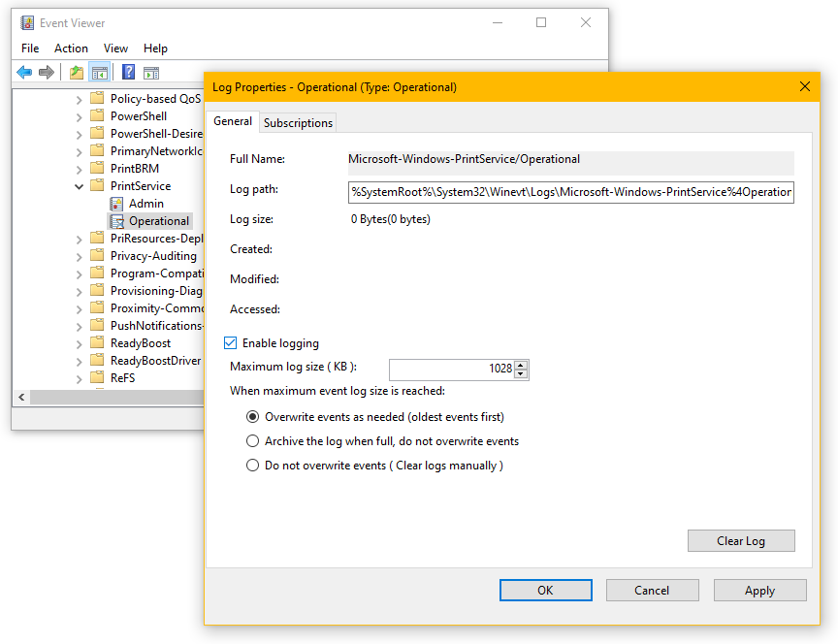Image resolution: width=838 pixels, height=644 pixels.
Task: Decrease maximum log size with down spinner
Action: coord(521,373)
